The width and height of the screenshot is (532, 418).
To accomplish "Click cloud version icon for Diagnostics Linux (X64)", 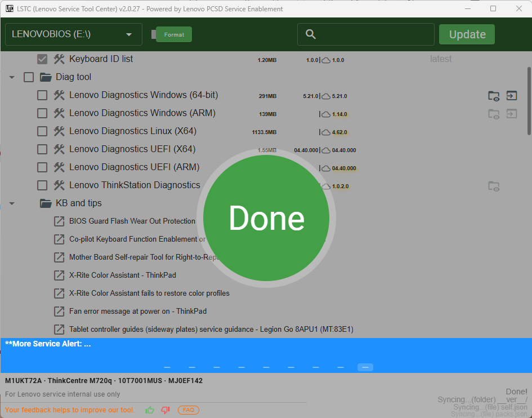I will pos(325,132).
